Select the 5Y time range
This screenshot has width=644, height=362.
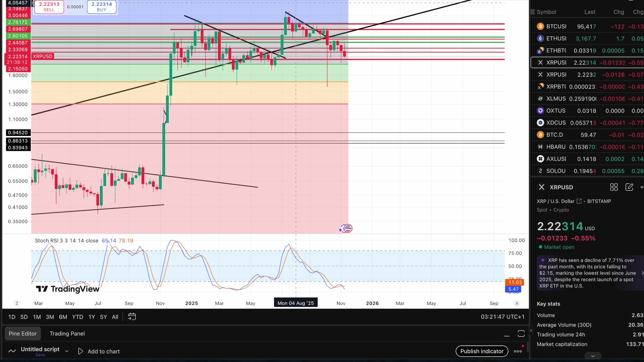(103, 317)
